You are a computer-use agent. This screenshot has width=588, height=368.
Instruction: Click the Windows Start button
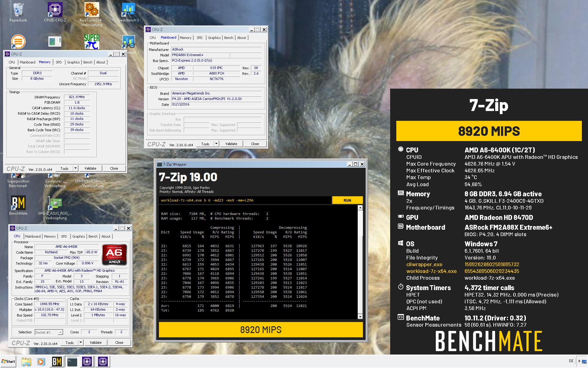[x=8, y=361]
